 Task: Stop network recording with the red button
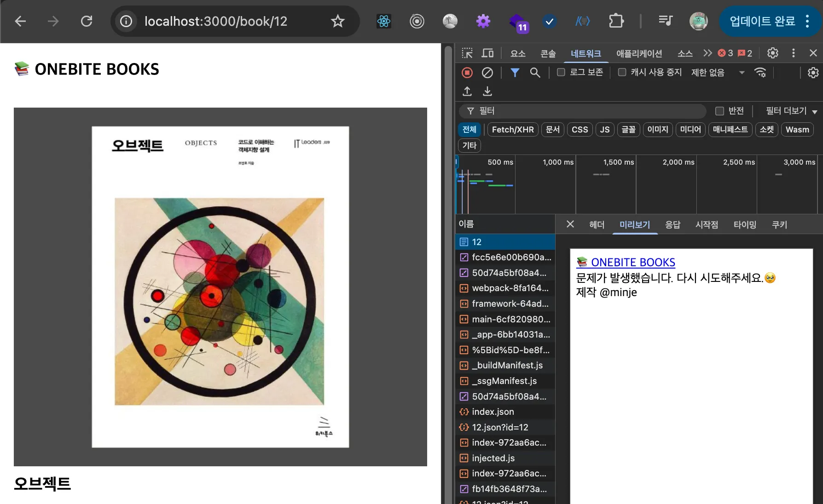[467, 73]
